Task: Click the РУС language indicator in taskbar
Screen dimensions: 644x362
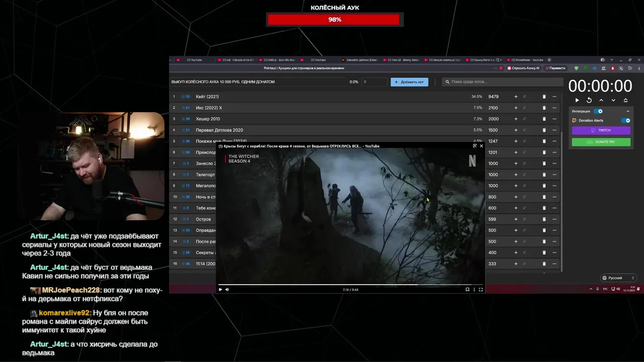Action: 605,289
